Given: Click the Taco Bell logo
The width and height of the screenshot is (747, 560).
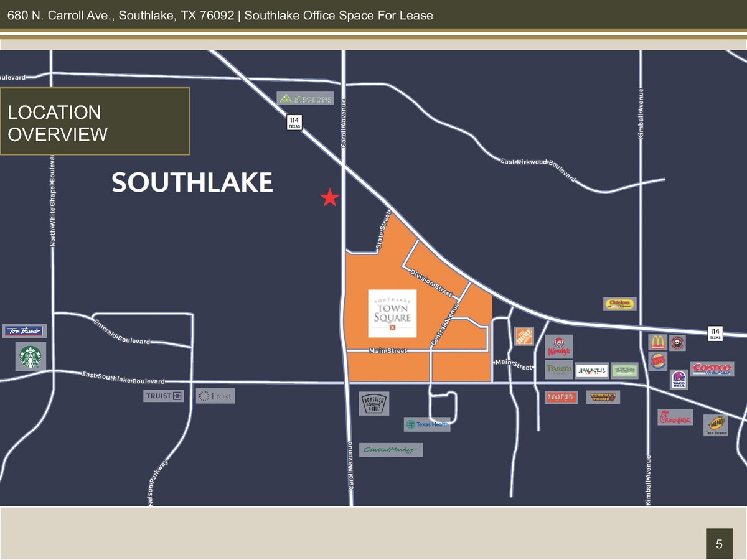Looking at the screenshot, I should pos(679,380).
